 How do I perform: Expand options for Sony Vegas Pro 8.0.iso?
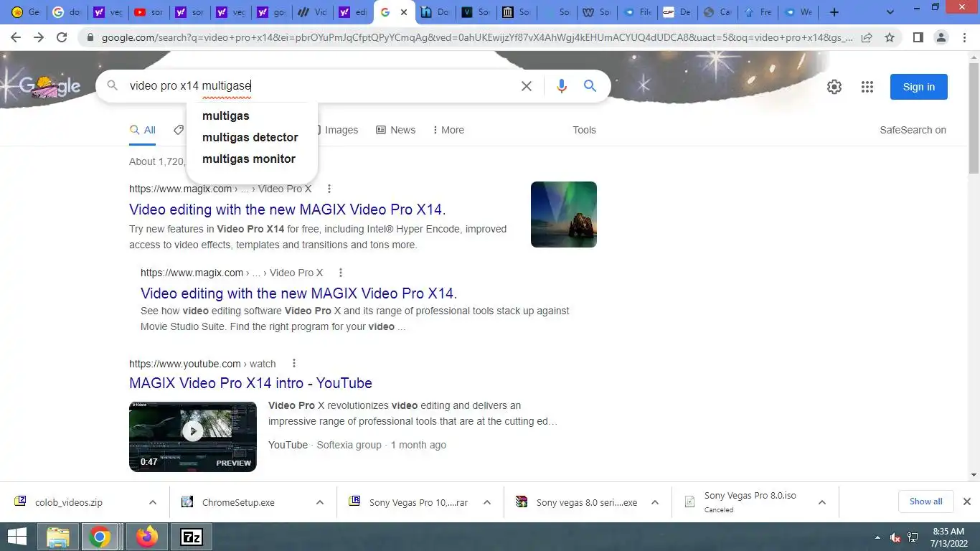point(821,502)
